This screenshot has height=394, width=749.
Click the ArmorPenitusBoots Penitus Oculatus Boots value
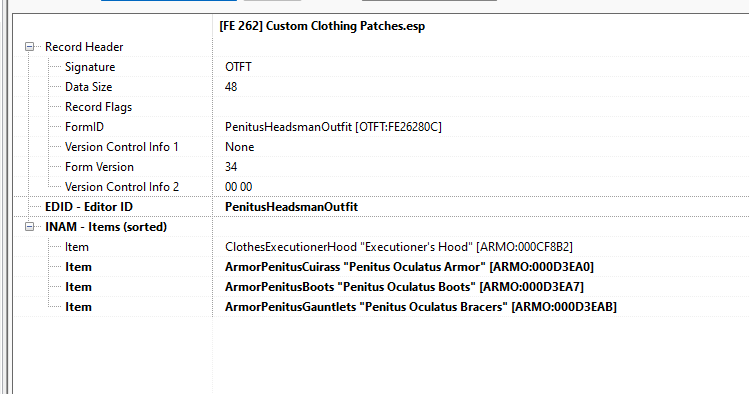(404, 287)
